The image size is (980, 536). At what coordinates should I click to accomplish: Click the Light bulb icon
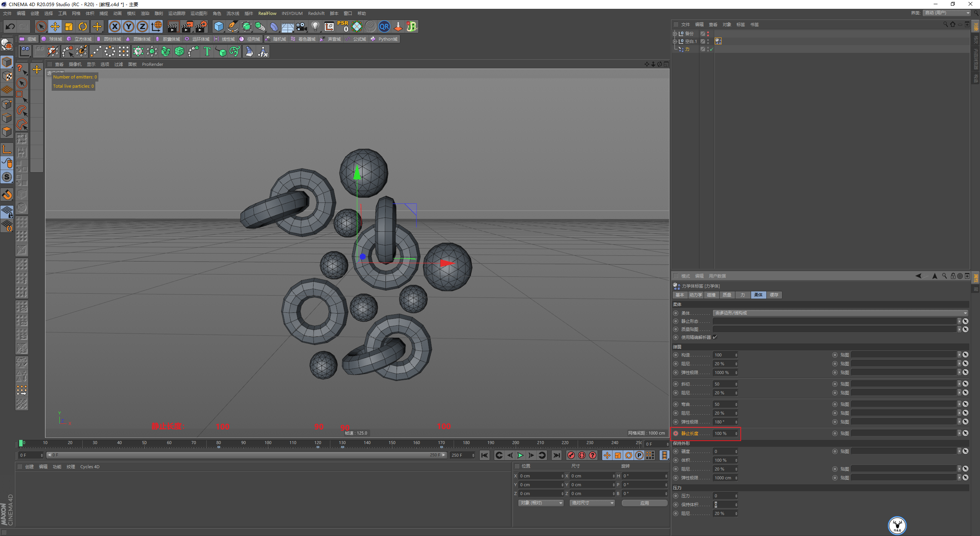(x=315, y=26)
